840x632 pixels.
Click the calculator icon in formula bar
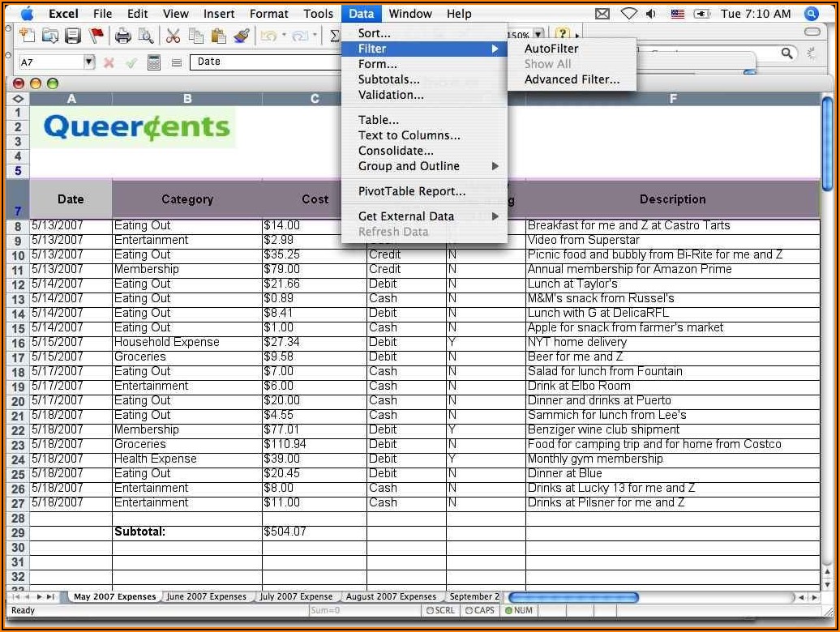click(x=154, y=62)
